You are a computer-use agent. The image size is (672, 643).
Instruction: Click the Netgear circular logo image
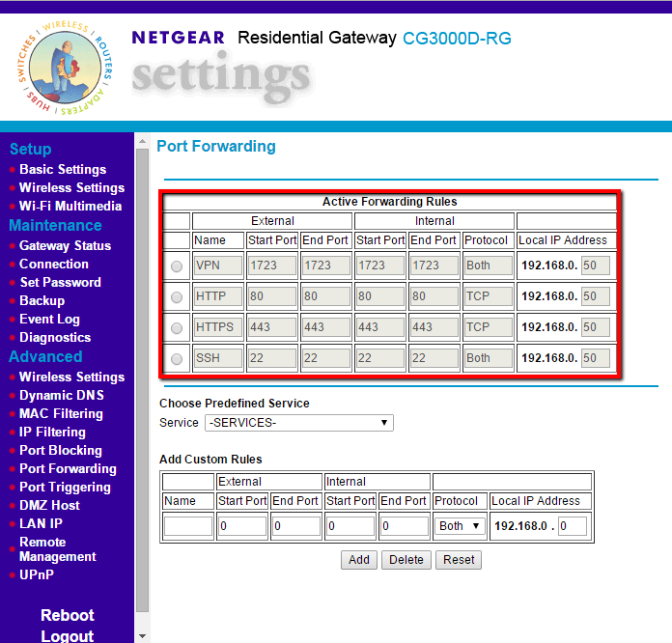[x=65, y=68]
